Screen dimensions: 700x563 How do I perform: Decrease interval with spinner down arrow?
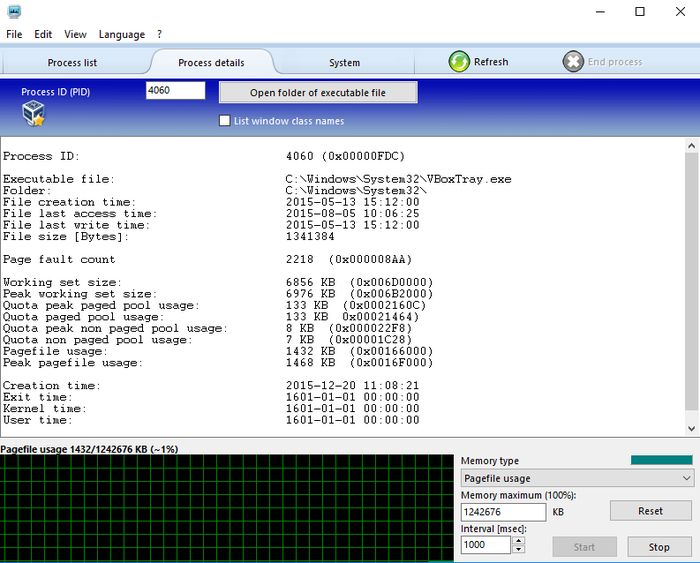pyautogui.click(x=518, y=550)
